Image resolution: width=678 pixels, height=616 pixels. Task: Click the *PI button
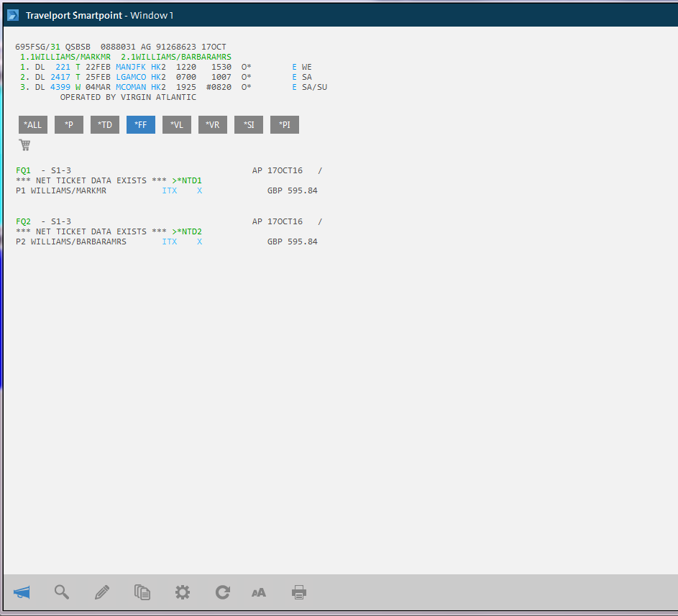[284, 124]
